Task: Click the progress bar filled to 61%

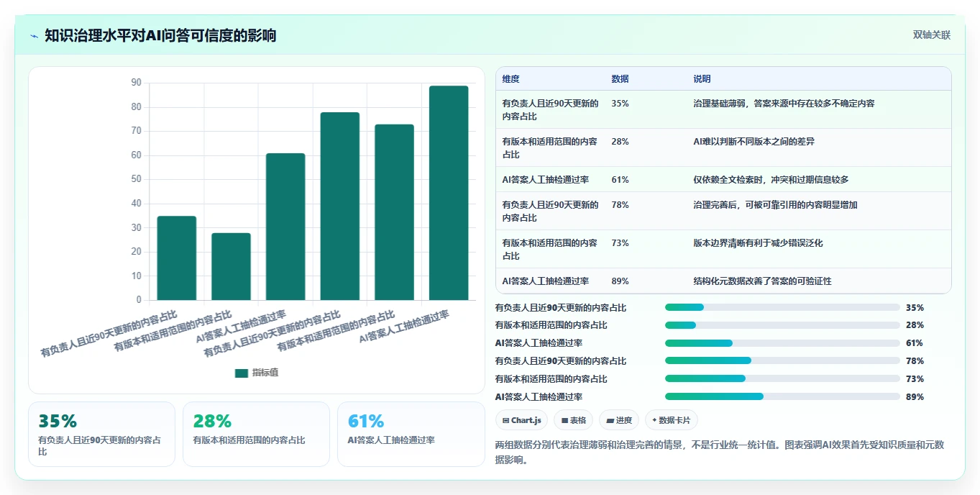Action: [782, 343]
